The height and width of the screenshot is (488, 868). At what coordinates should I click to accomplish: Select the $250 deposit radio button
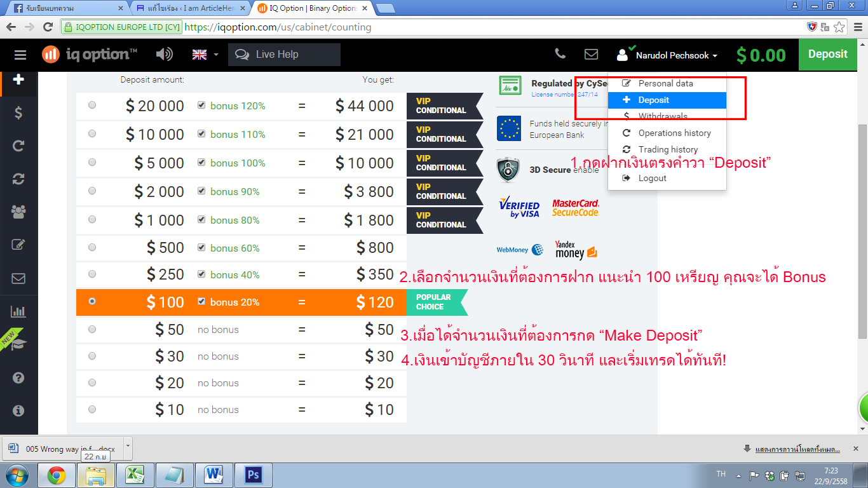tap(93, 274)
